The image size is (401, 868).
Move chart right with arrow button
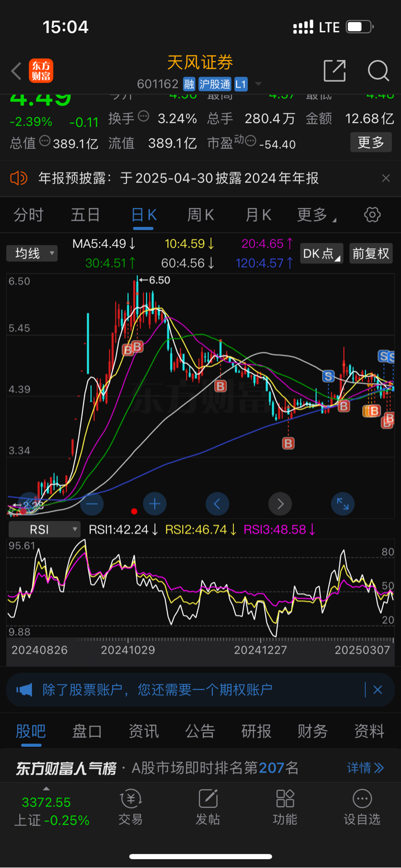pos(280,504)
